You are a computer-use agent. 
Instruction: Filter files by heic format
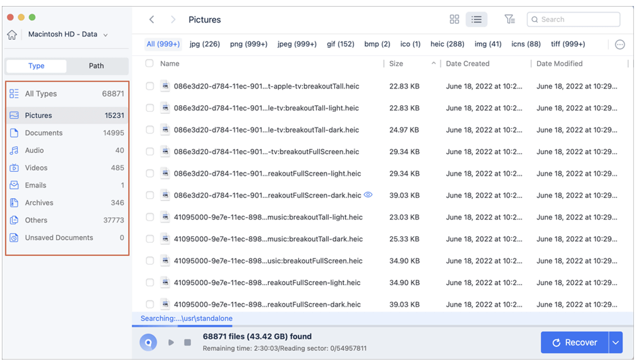pos(447,44)
